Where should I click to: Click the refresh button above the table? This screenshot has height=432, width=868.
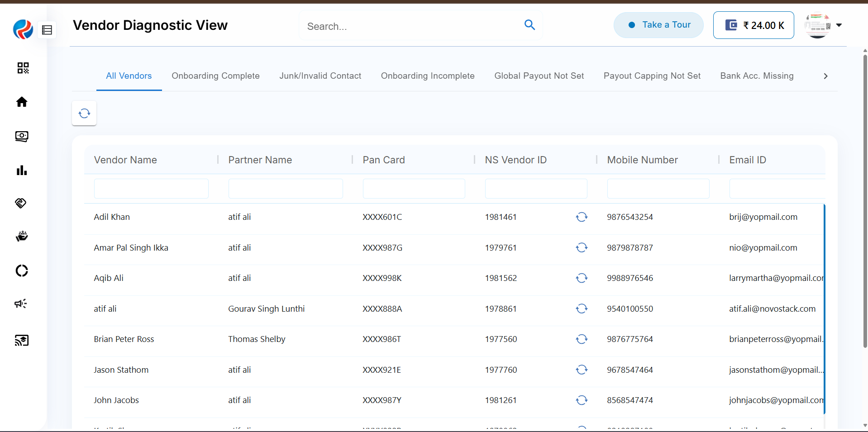pyautogui.click(x=84, y=113)
